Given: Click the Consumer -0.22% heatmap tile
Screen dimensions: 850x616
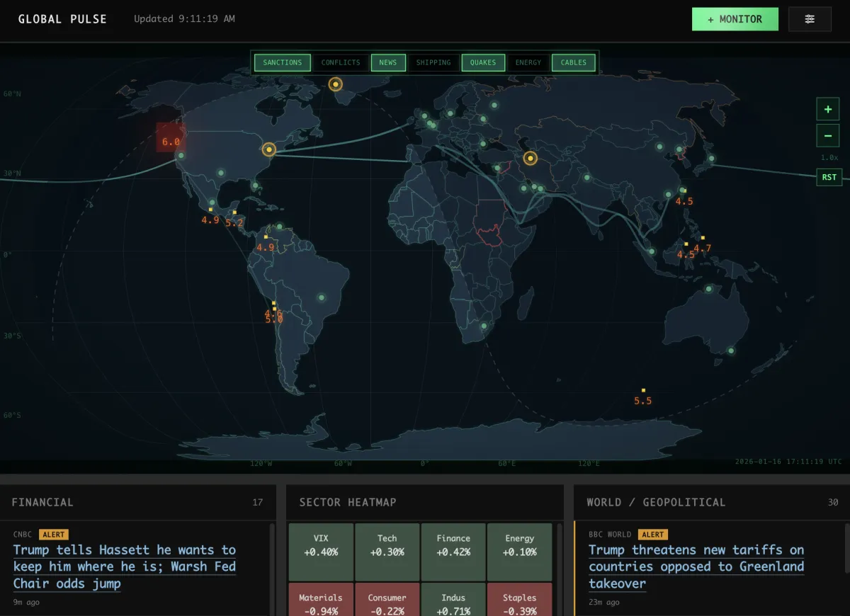Looking at the screenshot, I should point(387,600).
